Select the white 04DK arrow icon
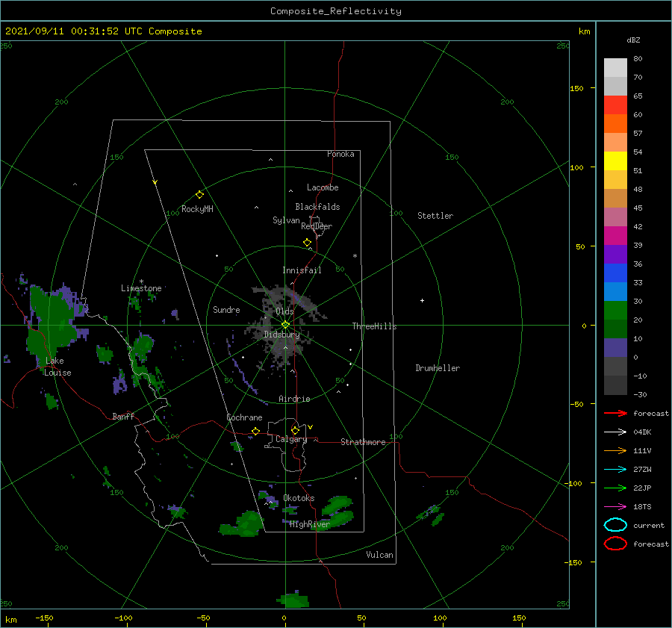 click(x=615, y=432)
